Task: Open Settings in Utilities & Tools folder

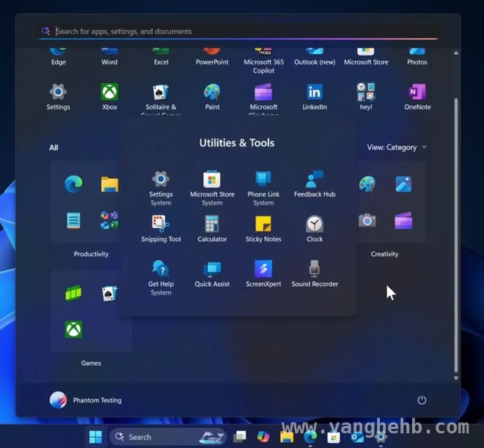Action: pyautogui.click(x=161, y=188)
